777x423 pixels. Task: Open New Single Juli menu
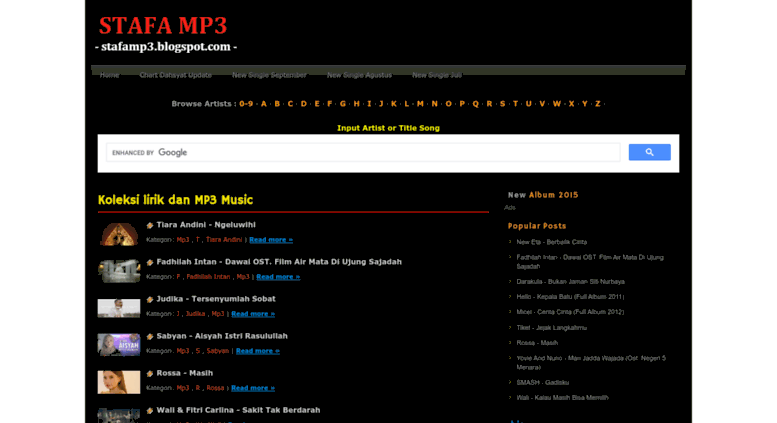pyautogui.click(x=437, y=75)
